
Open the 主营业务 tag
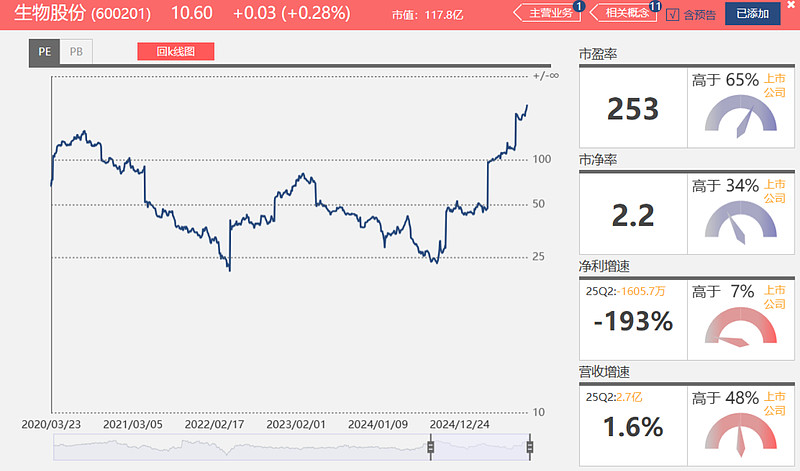point(547,13)
